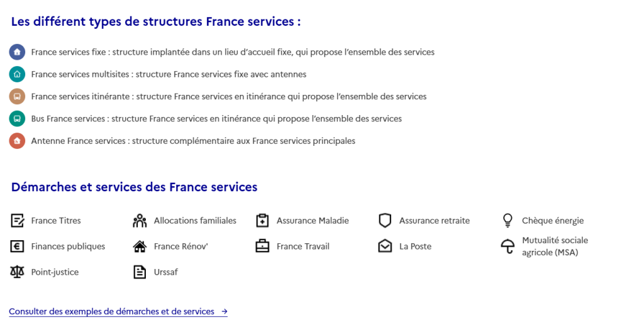This screenshot has height=325, width=644.
Task: Click the MSA umbrella icon
Action: pyautogui.click(x=508, y=246)
